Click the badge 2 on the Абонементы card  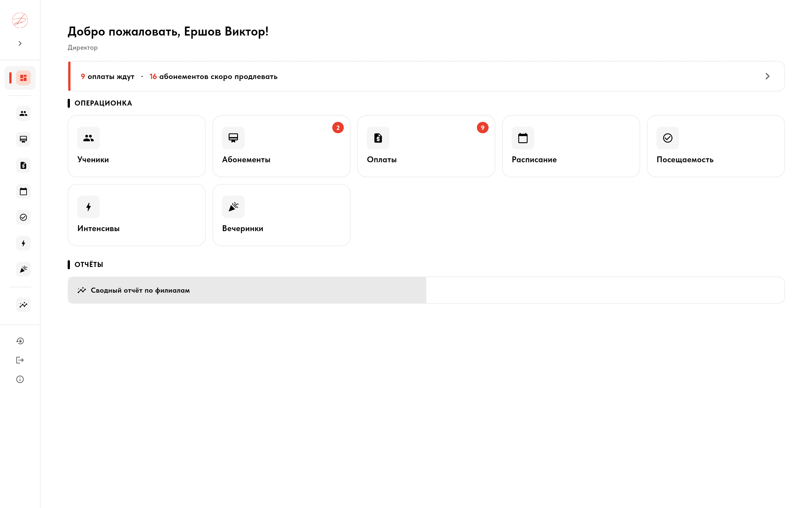point(338,128)
